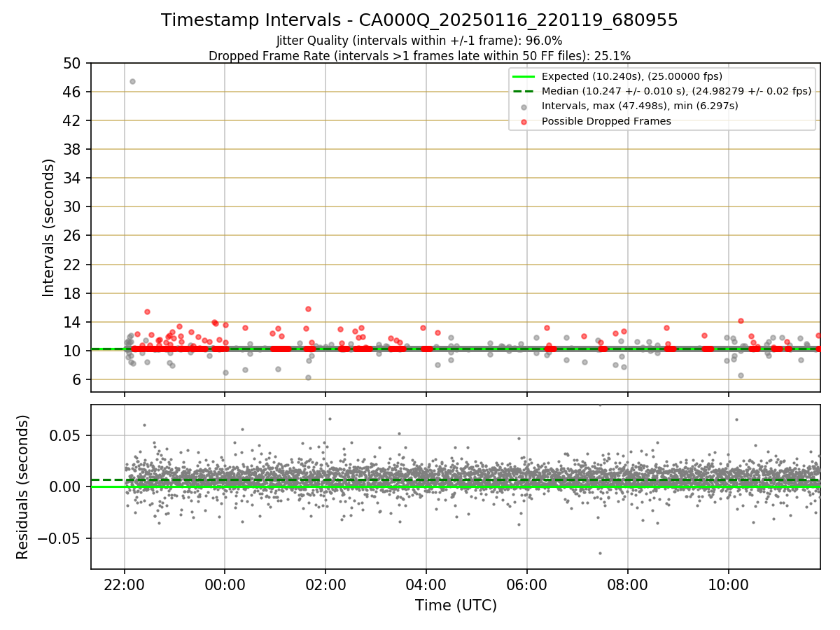Screen dimensions: 840x630
Task: Click the y-axis tick label '18'
Action: point(73,293)
